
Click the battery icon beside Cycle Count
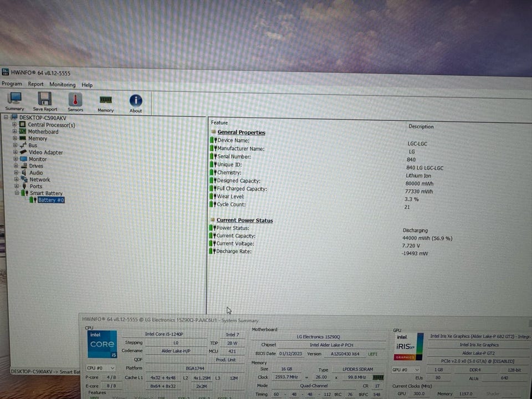point(213,204)
